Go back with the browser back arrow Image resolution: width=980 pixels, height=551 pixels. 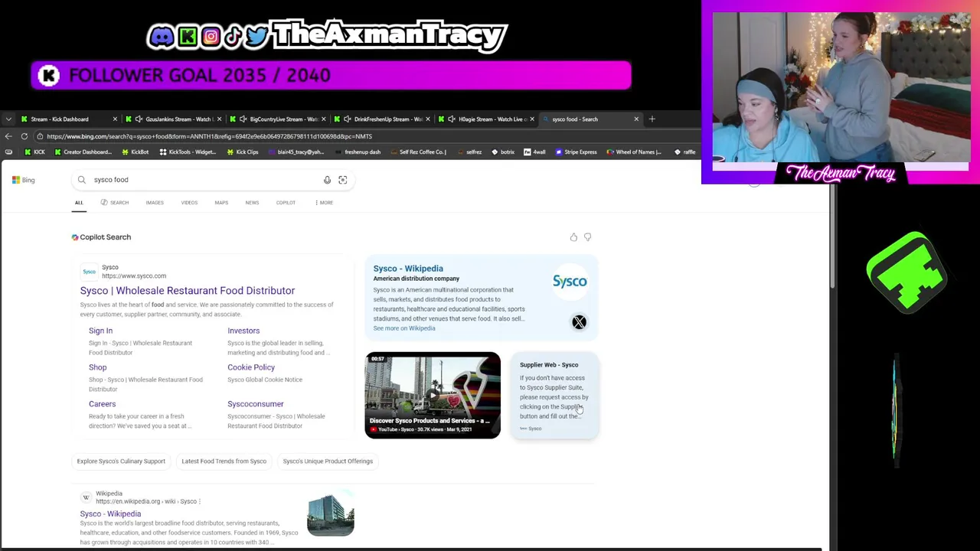pyautogui.click(x=8, y=136)
